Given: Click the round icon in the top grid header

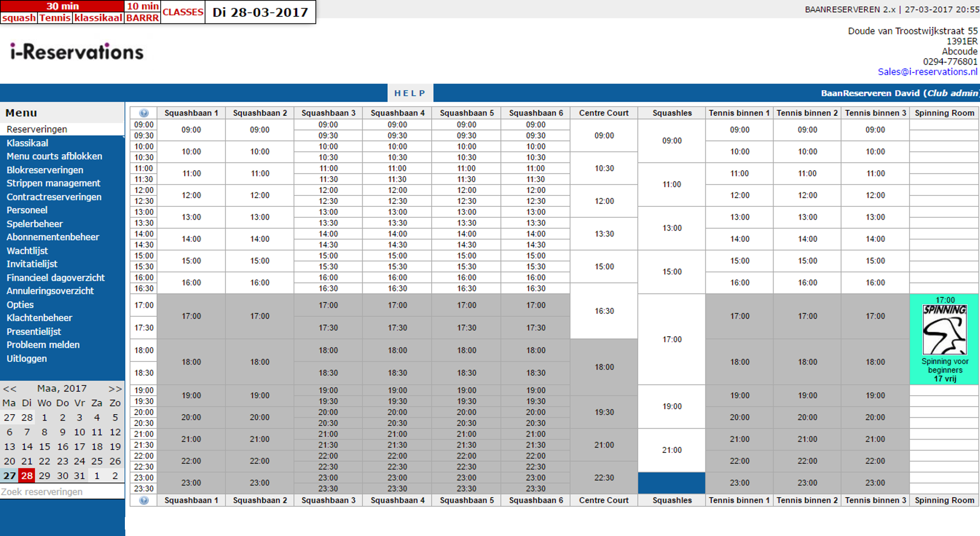Looking at the screenshot, I should tap(144, 113).
